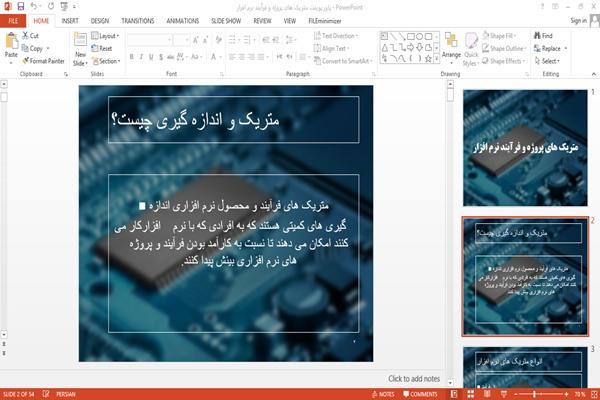The image size is (600, 400).
Task: Open the Align Text dropdown
Action: tap(331, 48)
